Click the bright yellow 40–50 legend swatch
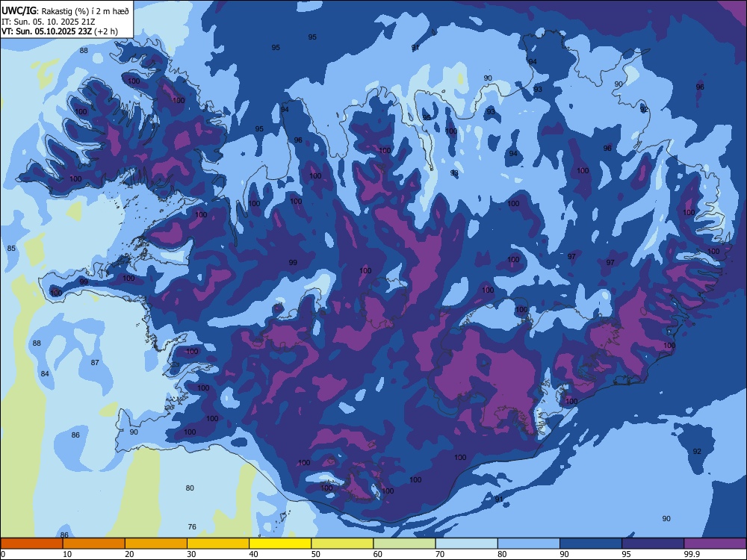The height and width of the screenshot is (560, 747). (x=280, y=544)
